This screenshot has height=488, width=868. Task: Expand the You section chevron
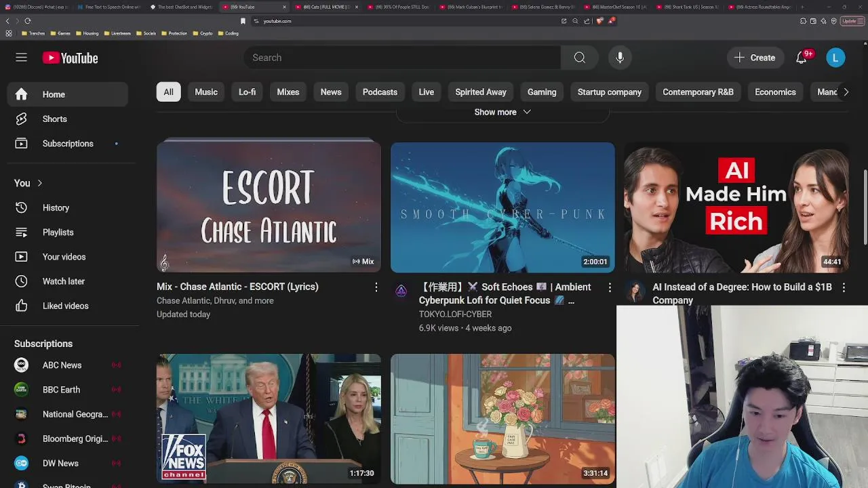39,183
